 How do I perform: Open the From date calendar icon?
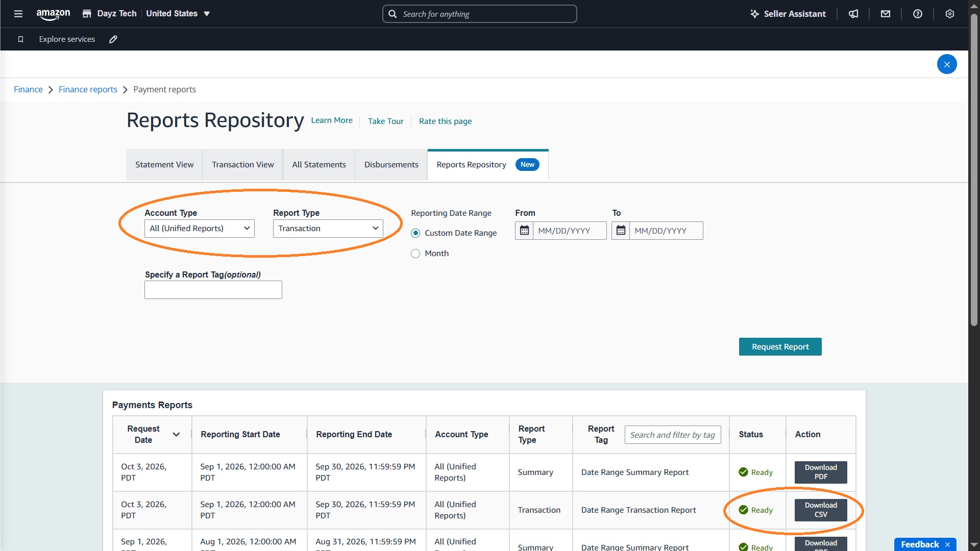[524, 231]
